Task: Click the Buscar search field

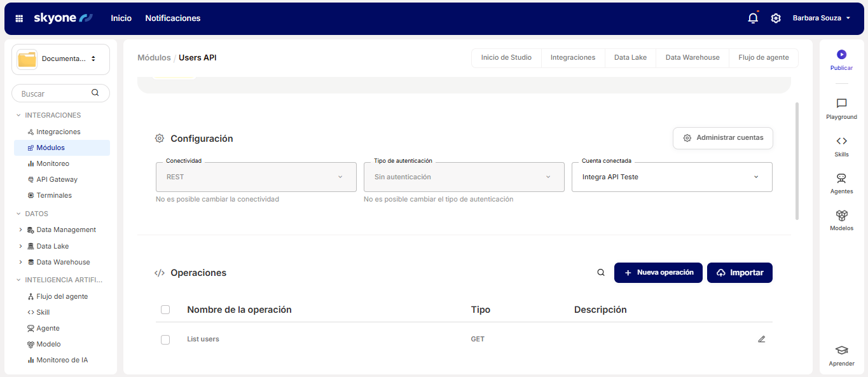Action: pyautogui.click(x=54, y=93)
